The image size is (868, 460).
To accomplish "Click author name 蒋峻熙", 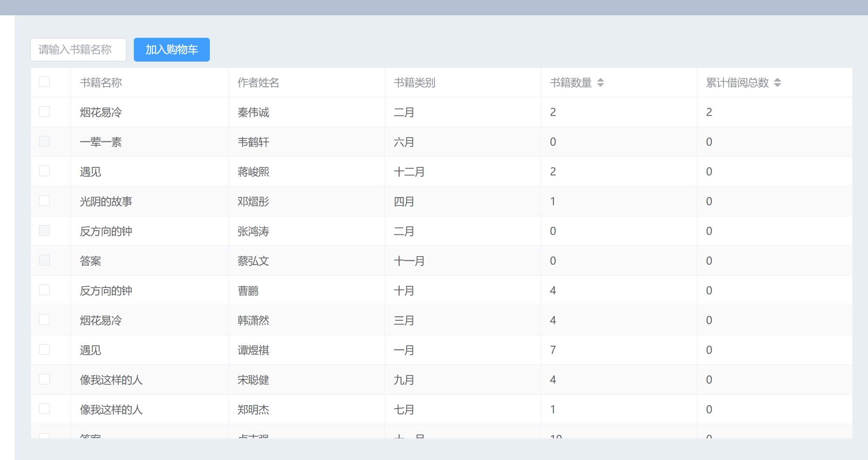I will (x=254, y=172).
